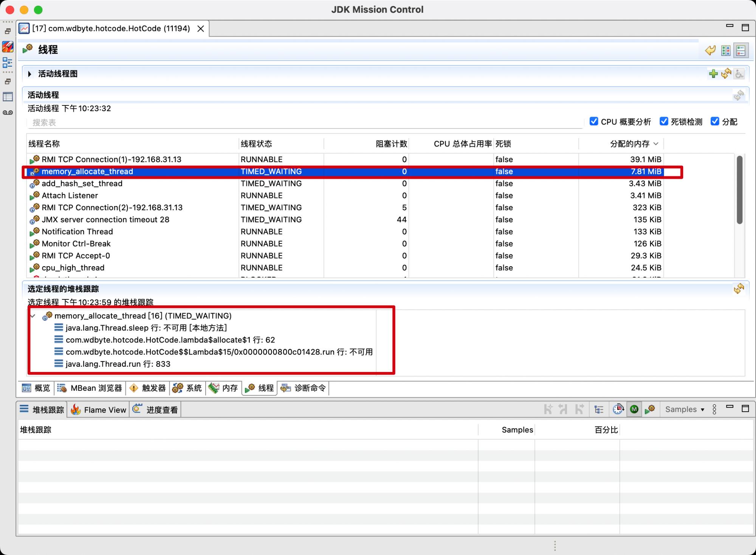The image size is (756, 555).
Task: Uncheck CPU 概要分析 checkbox
Action: pos(594,121)
